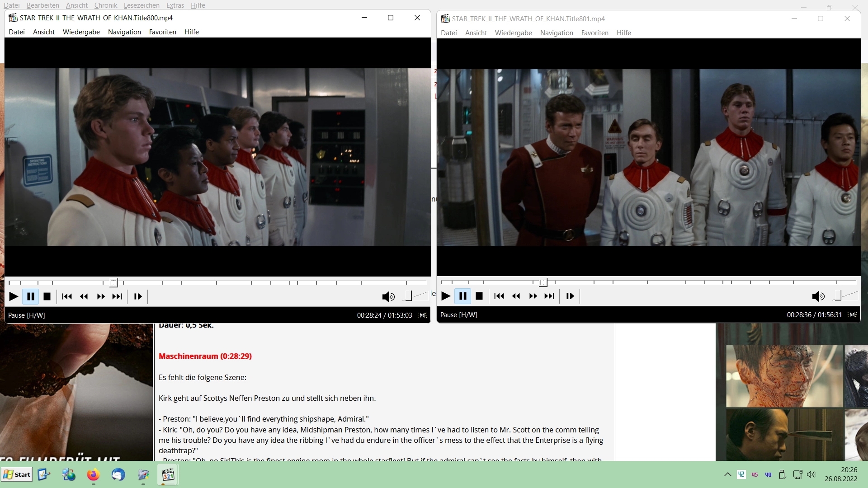Viewport: 868px width, 488px height.
Task: Mute audio in Title800 player
Action: pos(388,297)
